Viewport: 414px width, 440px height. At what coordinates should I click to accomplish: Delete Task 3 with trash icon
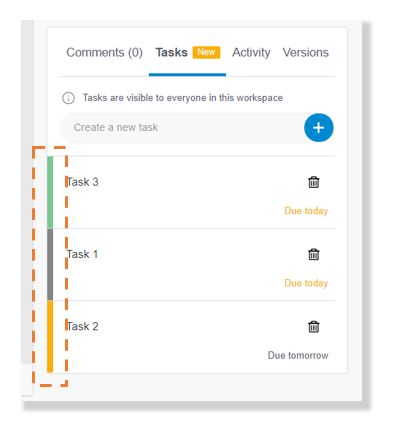313,182
